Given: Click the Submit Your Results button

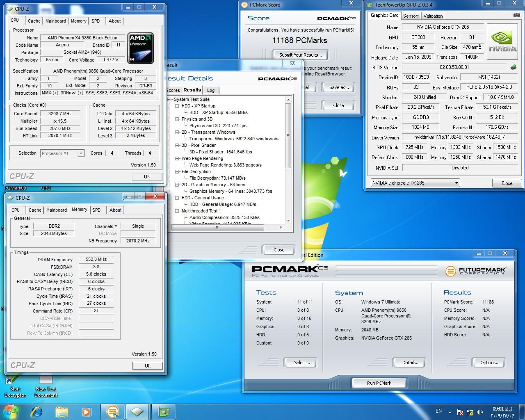Looking at the screenshot, I should click(301, 55).
